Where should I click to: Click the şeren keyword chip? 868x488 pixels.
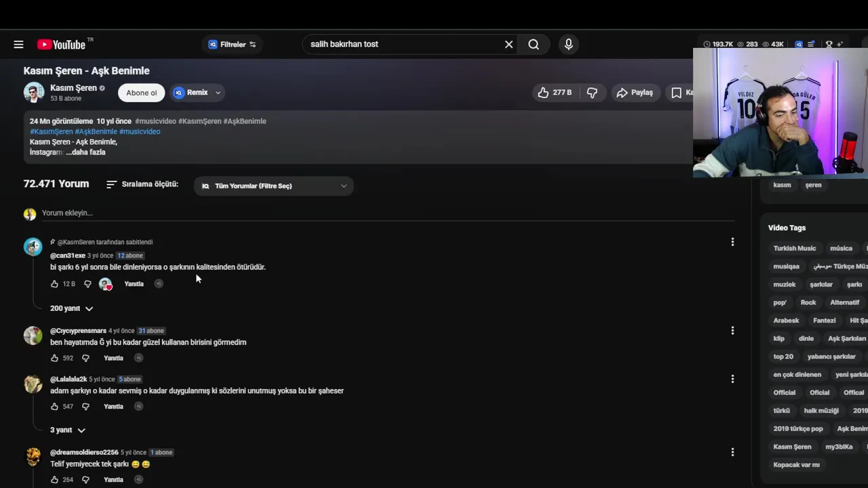[x=813, y=185]
